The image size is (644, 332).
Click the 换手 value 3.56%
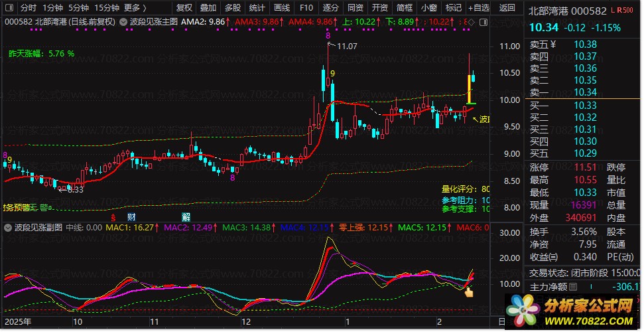pos(584,232)
